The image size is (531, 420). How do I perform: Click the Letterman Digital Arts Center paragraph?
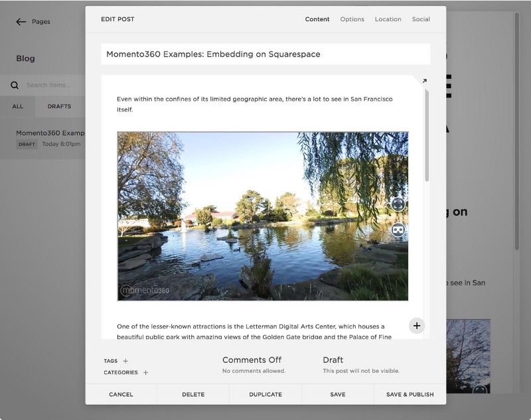click(254, 331)
